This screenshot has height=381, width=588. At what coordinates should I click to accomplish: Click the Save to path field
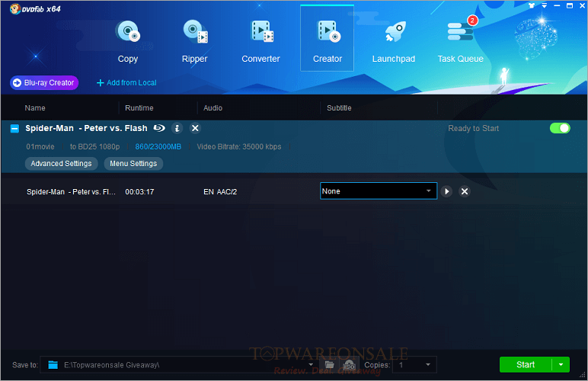point(178,365)
